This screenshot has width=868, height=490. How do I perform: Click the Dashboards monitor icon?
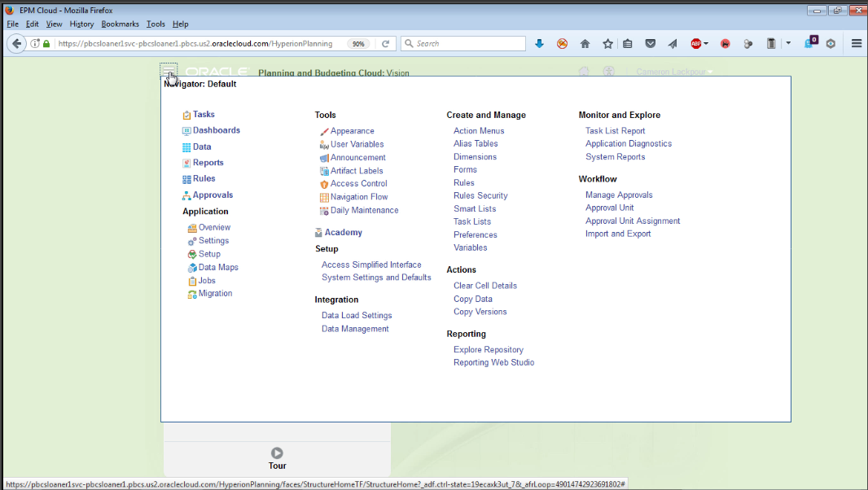186,131
